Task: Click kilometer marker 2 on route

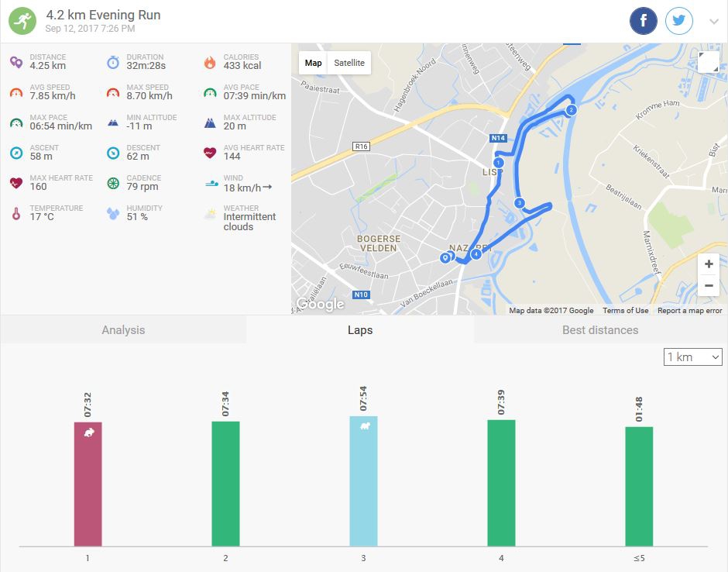Action: tap(572, 110)
